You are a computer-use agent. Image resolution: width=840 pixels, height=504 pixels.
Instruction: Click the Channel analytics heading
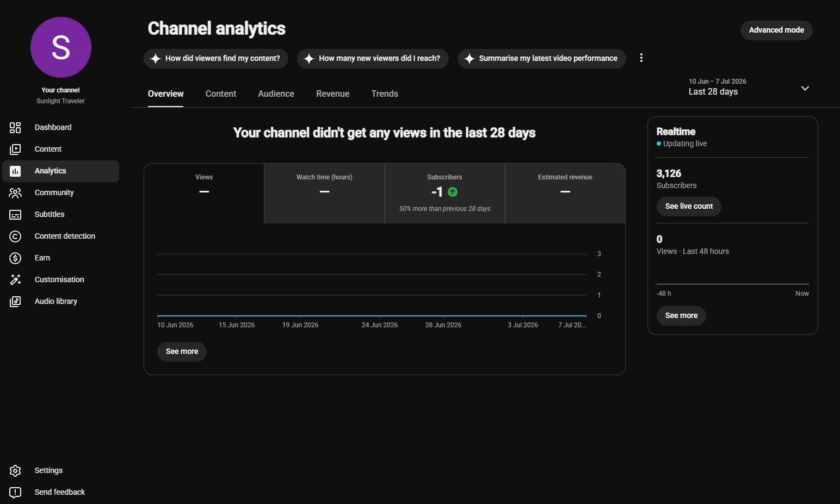[217, 28]
